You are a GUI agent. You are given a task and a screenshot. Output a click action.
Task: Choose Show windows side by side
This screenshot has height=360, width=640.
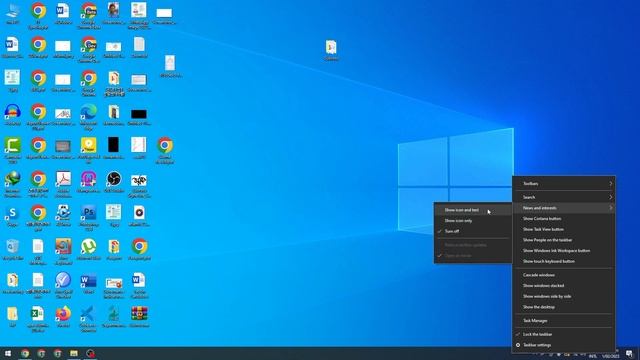(x=564, y=296)
